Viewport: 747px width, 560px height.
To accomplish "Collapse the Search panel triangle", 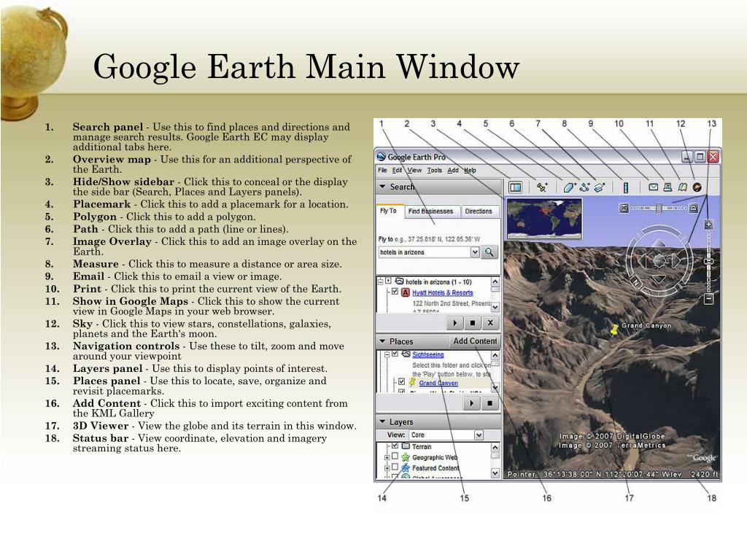I will tap(382, 187).
